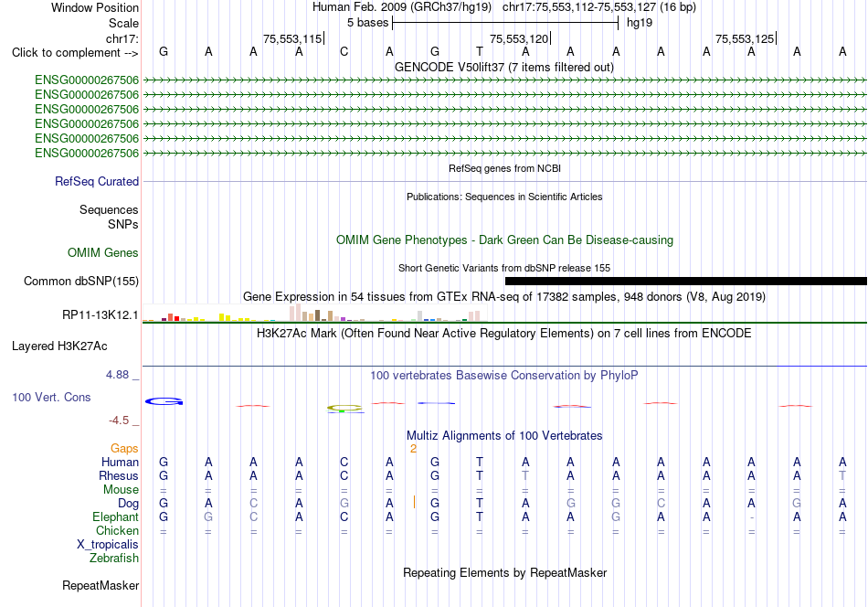
Task: Click the GTEx tissue expression bar chart
Action: tap(314, 313)
